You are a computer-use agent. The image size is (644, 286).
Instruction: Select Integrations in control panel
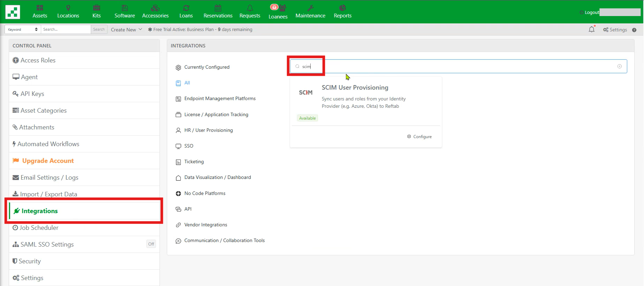84,211
